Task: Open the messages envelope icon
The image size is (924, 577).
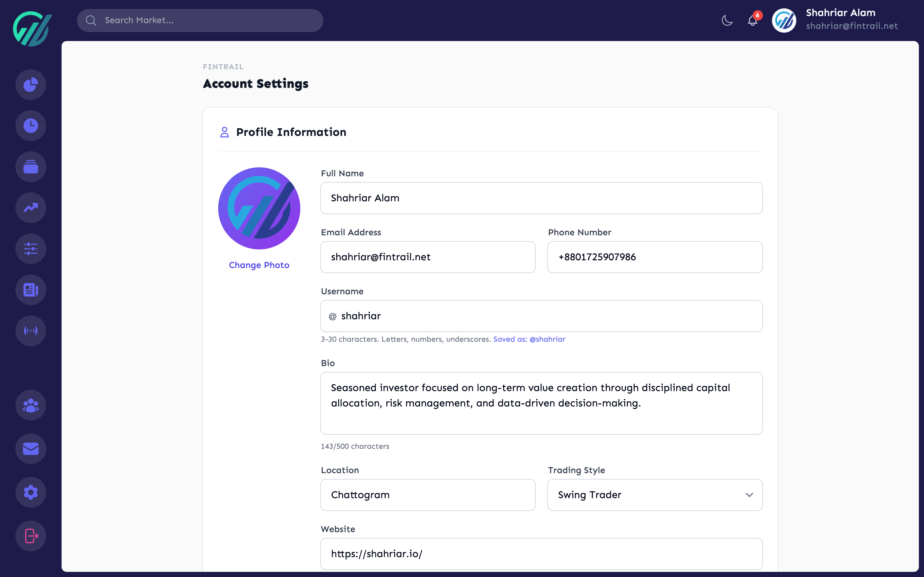Action: (30, 449)
